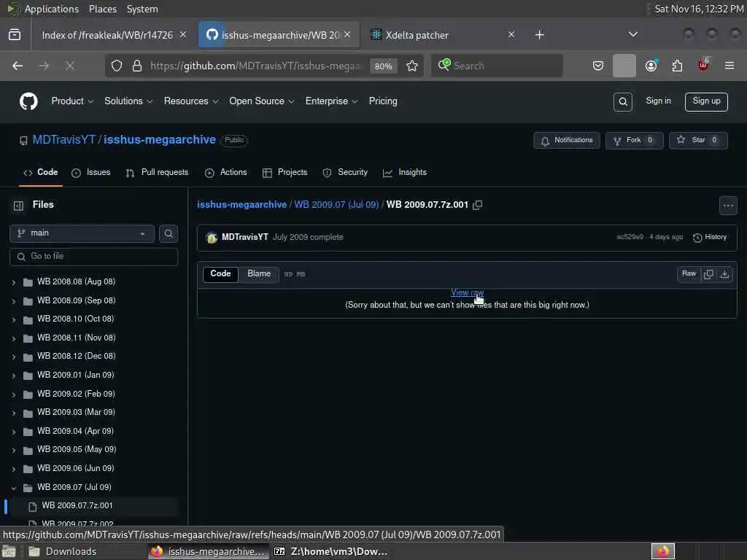747x560 pixels.
Task: Copy path icon next to WB 2009.07.7z.001
Action: pyautogui.click(x=477, y=205)
